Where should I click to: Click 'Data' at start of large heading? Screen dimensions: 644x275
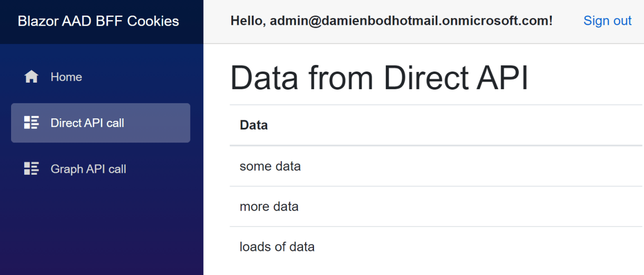coord(265,79)
